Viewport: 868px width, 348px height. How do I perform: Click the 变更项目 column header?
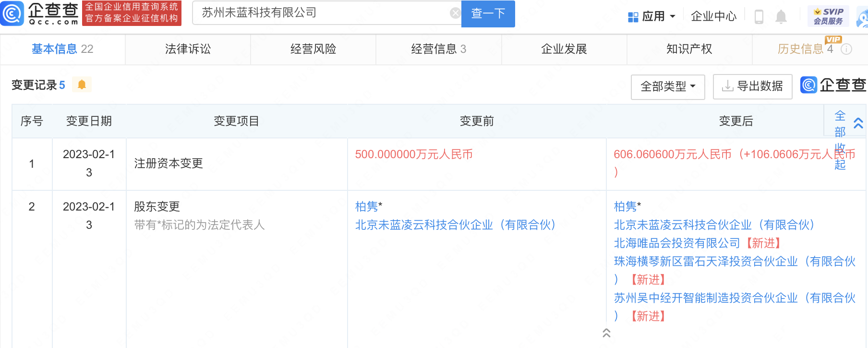click(x=236, y=121)
